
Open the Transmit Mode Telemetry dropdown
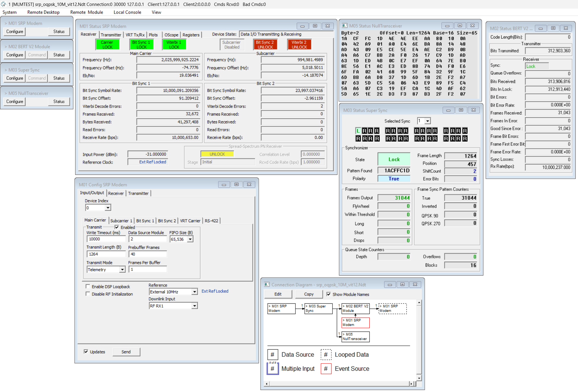click(x=122, y=270)
